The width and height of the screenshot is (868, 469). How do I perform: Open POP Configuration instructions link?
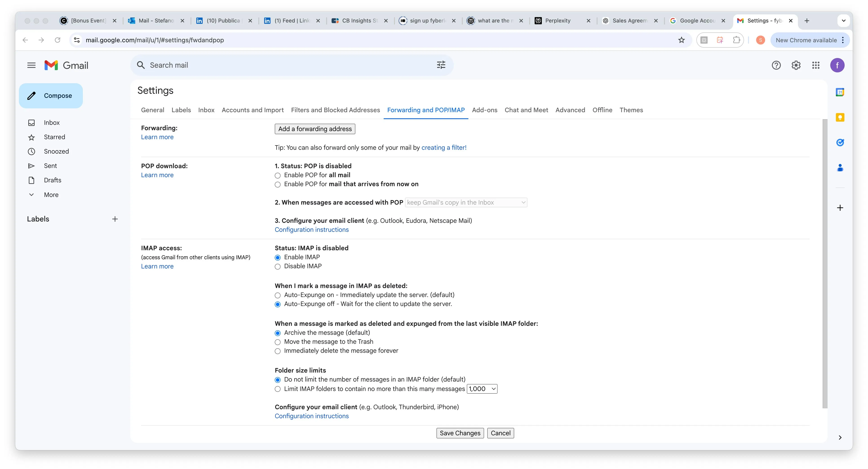point(312,230)
